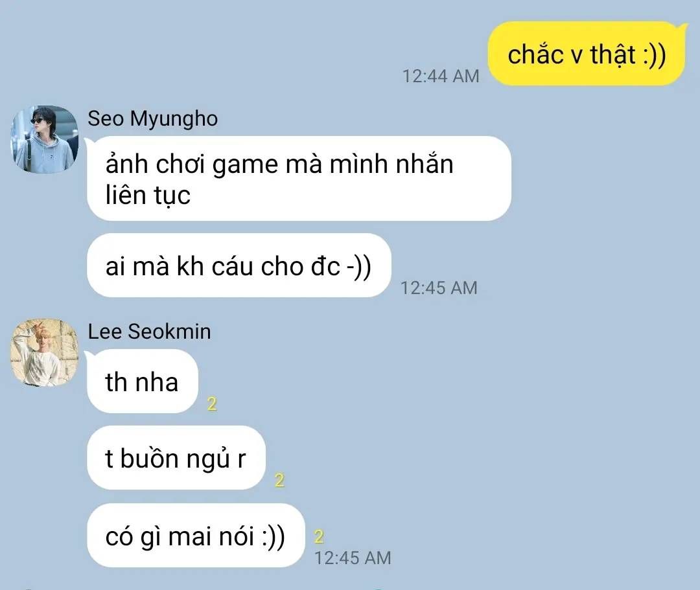Tap the 12:44 AM timestamp
Screen dimensions: 700x590
click(x=441, y=76)
